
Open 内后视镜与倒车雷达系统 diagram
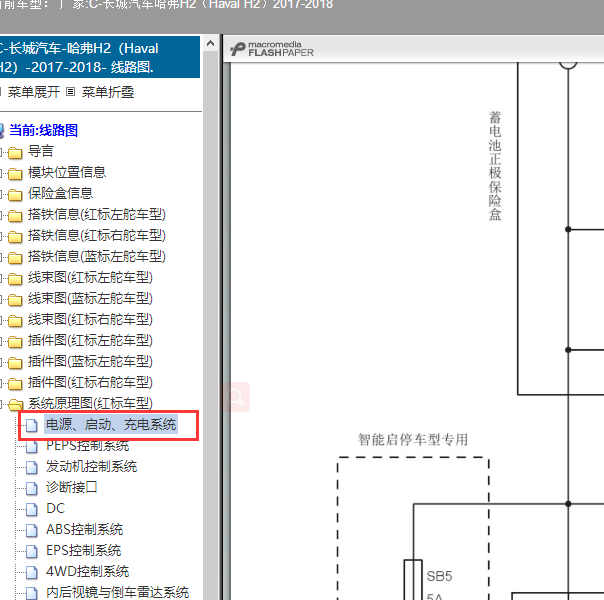click(x=117, y=592)
